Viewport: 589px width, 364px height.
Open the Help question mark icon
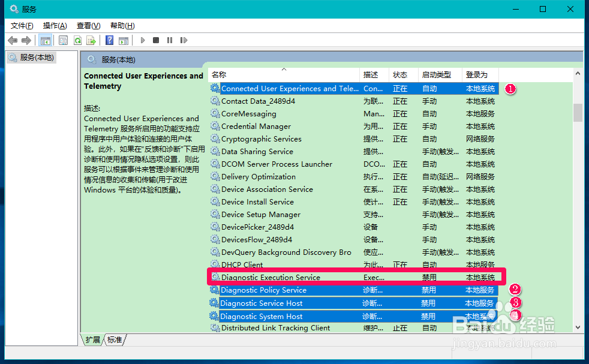pyautogui.click(x=109, y=40)
